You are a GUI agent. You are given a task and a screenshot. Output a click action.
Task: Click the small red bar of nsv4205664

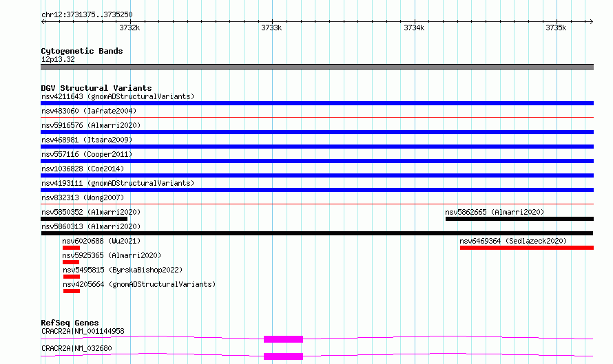click(72, 291)
